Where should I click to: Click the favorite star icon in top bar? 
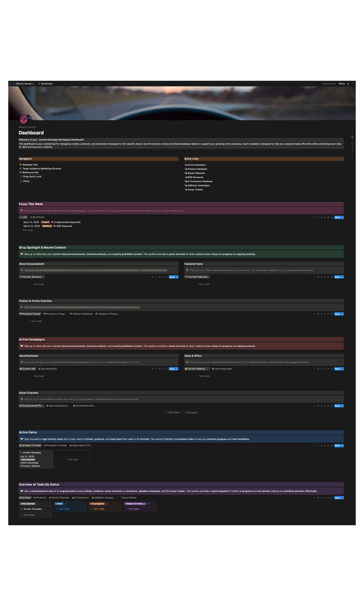coord(348,84)
